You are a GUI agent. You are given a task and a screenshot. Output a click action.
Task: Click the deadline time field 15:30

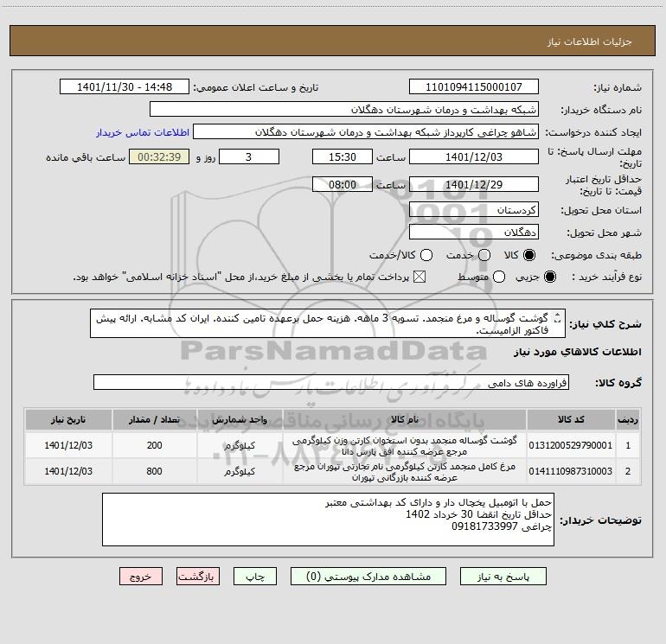[x=343, y=156]
